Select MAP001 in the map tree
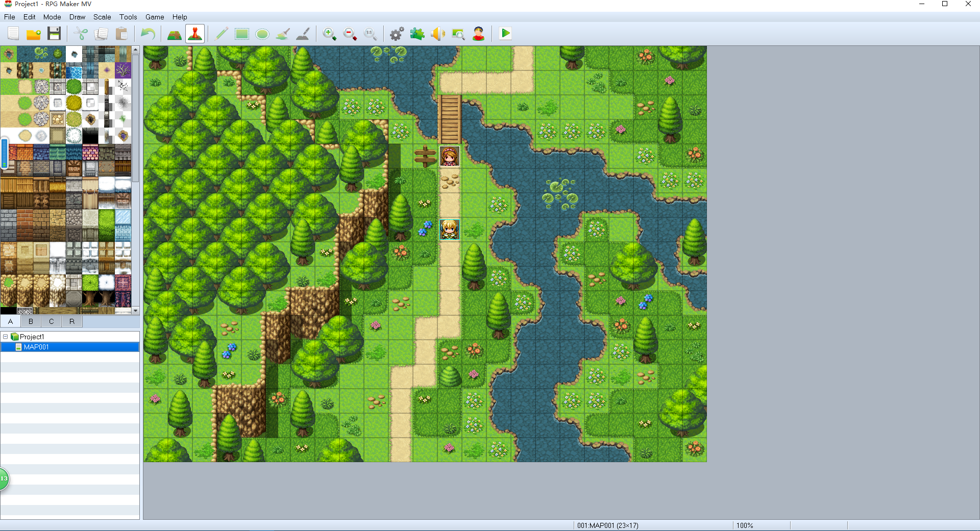 click(36, 347)
